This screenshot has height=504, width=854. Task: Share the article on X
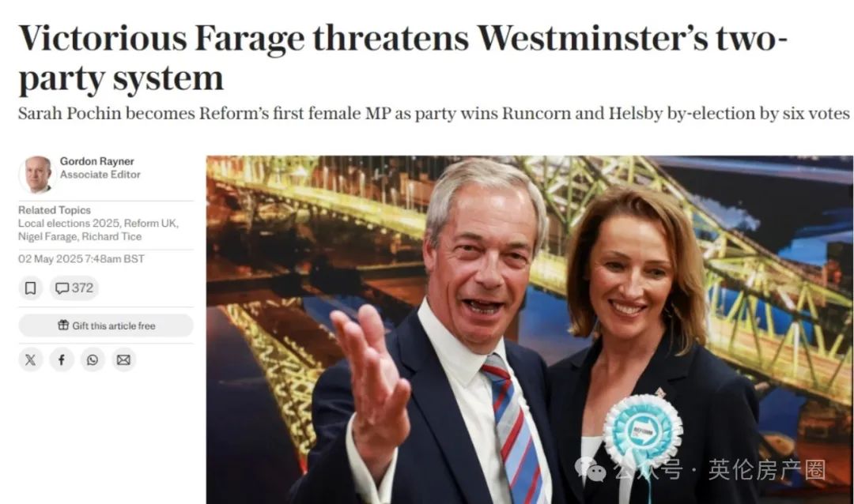pyautogui.click(x=31, y=359)
